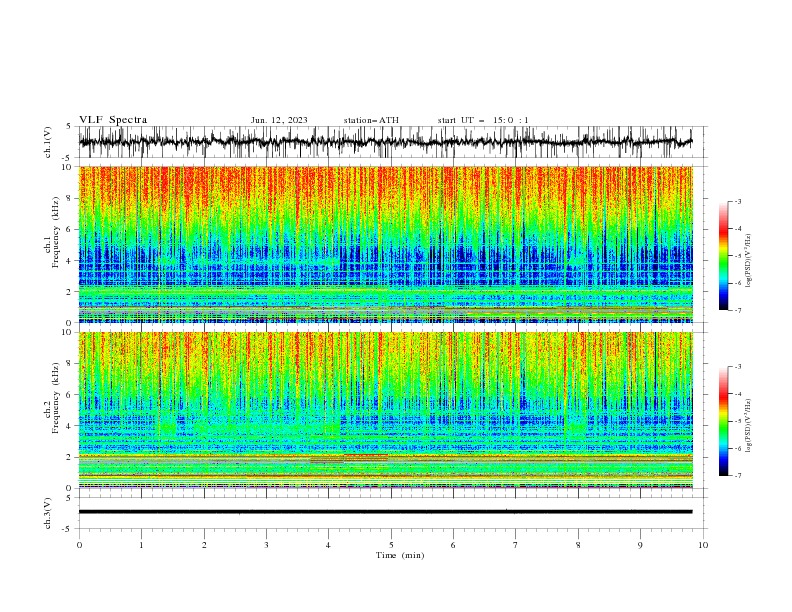Screen dimensions: 792x612
Task: Click the "-7" label on ch.2 color bar
Action: [x=737, y=476]
